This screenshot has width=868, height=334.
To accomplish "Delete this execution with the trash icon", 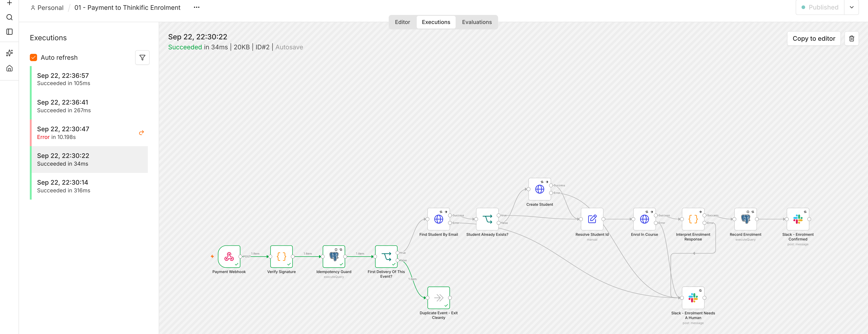I will (851, 38).
